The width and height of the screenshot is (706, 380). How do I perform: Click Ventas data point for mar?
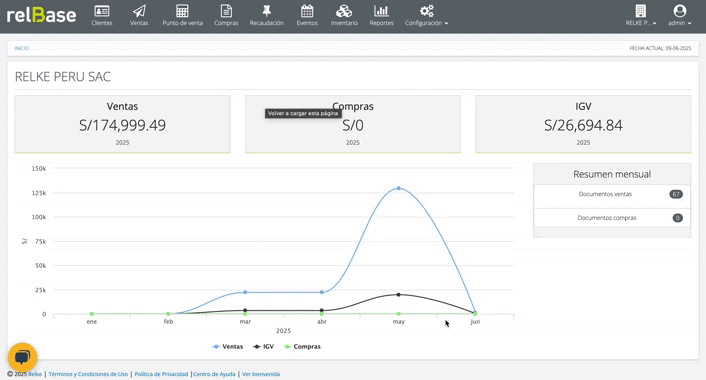click(x=245, y=292)
